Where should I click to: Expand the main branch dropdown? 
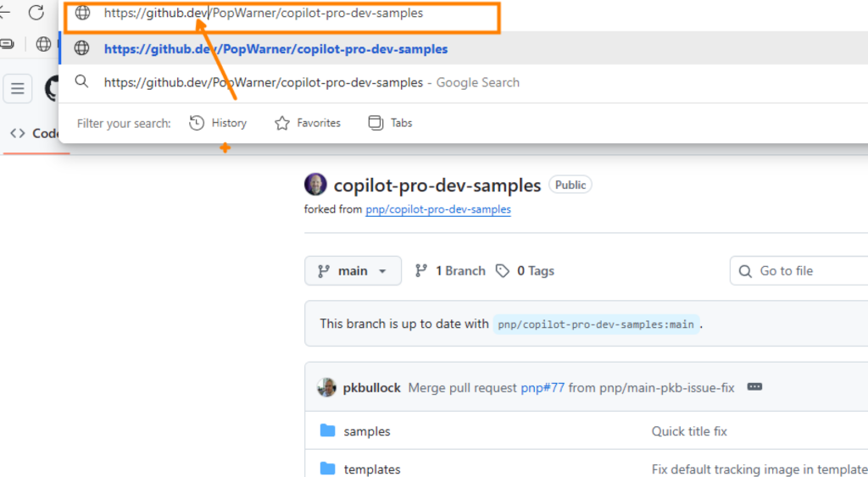coord(353,270)
